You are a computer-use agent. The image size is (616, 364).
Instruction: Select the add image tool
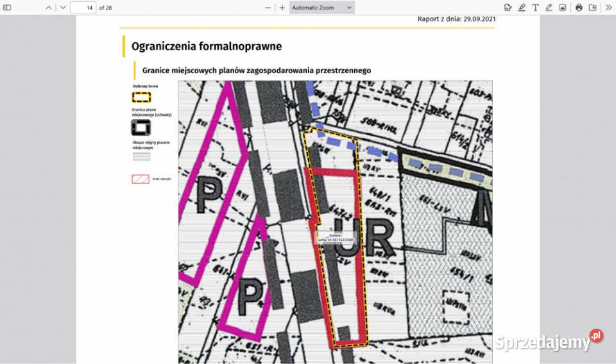click(562, 7)
